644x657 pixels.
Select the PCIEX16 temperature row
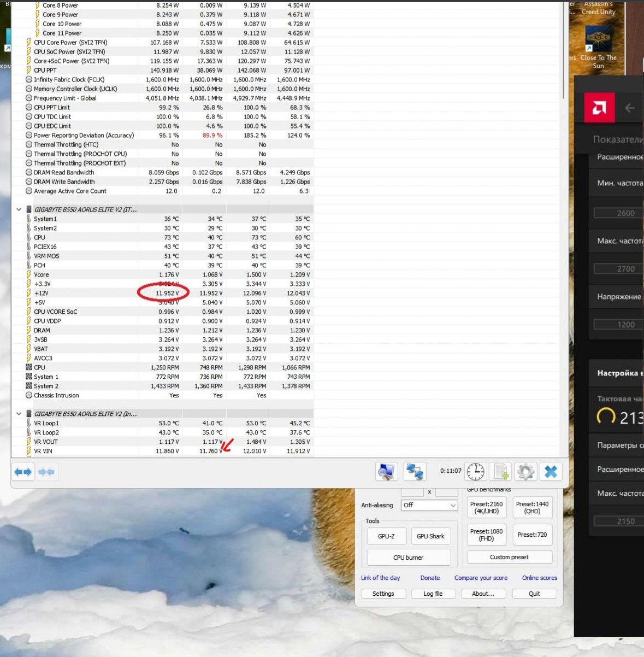click(163, 247)
